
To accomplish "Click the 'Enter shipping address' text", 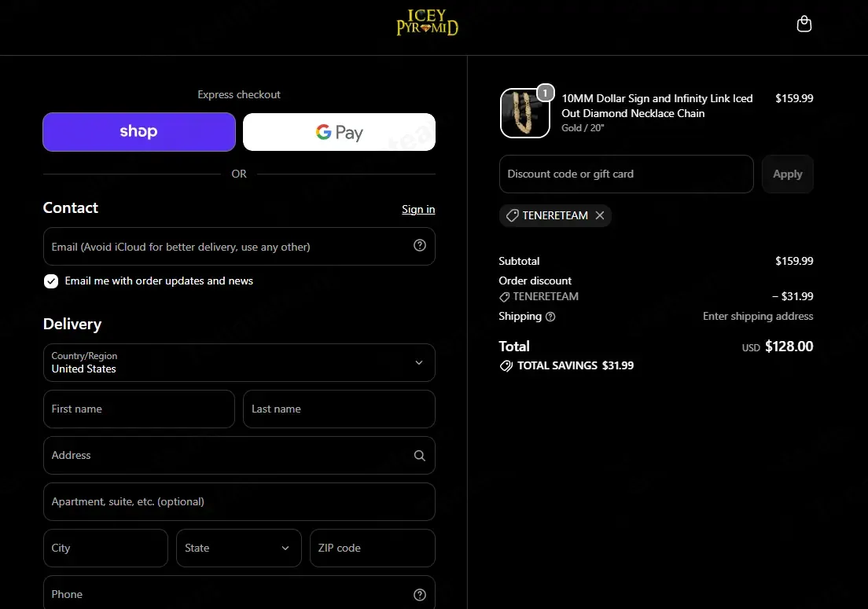I will (758, 317).
